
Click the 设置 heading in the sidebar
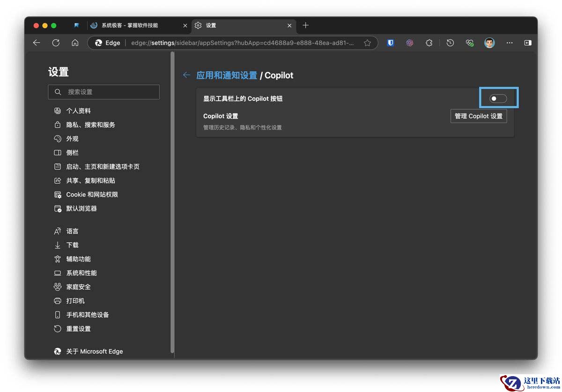tap(59, 72)
